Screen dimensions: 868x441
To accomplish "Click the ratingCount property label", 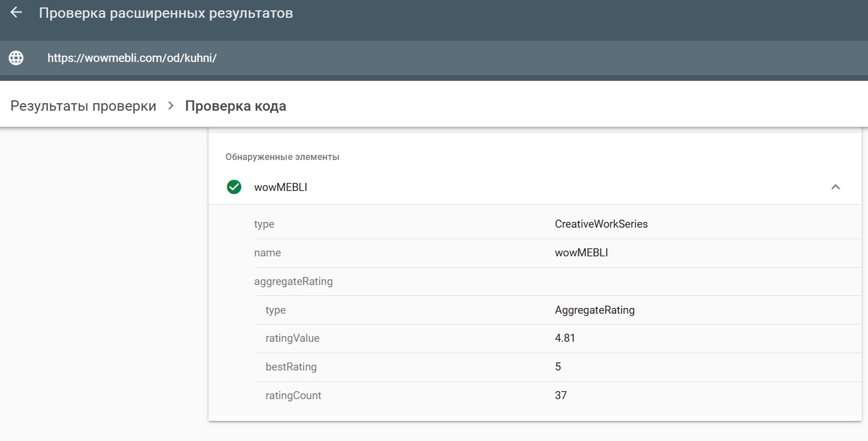I will tap(293, 396).
